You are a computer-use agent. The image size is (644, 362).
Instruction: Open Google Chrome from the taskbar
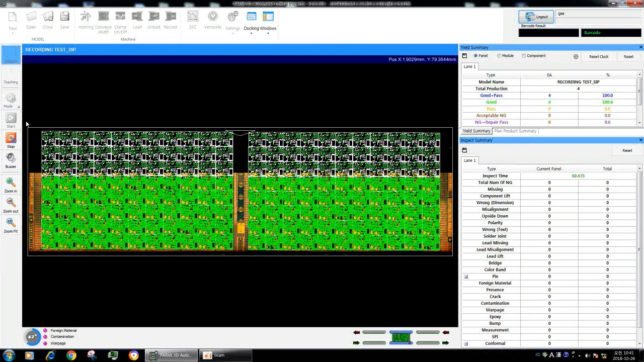(x=71, y=355)
